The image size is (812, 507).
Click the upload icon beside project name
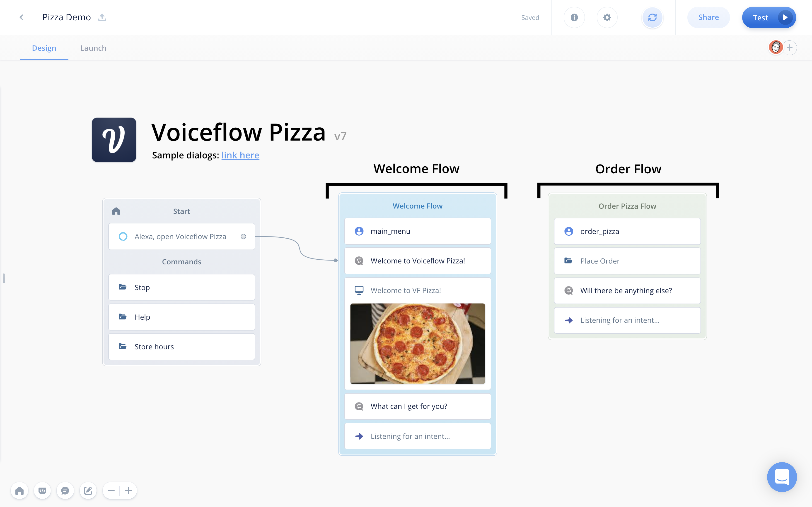point(102,17)
